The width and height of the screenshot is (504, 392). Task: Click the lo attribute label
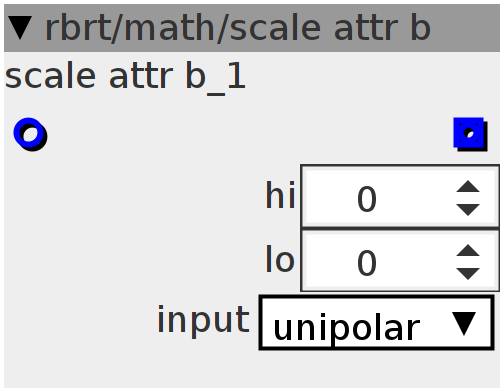point(280,259)
